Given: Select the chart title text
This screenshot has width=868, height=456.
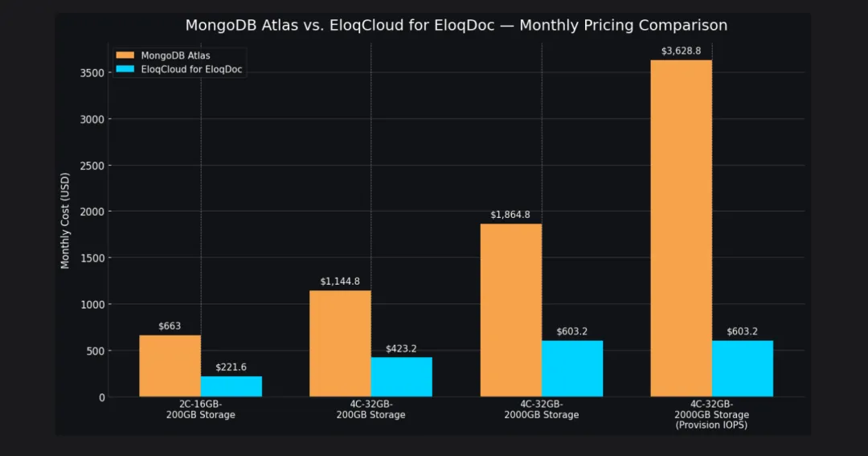Looking at the screenshot, I should pyautogui.click(x=456, y=25).
